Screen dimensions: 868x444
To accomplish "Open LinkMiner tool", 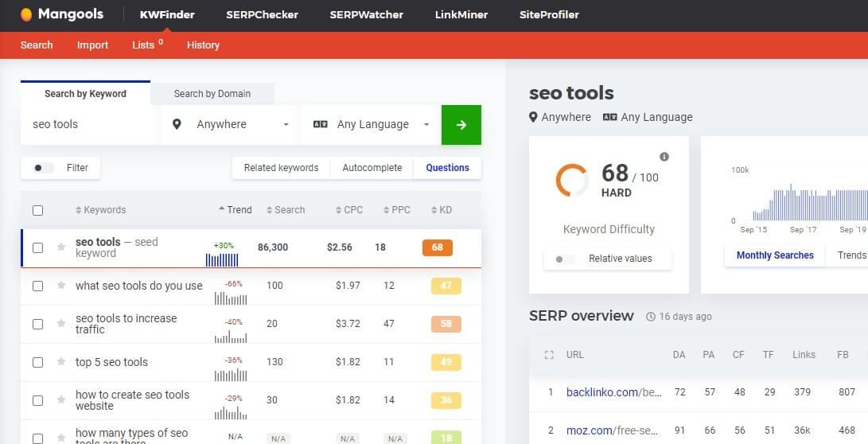I will coord(461,15).
